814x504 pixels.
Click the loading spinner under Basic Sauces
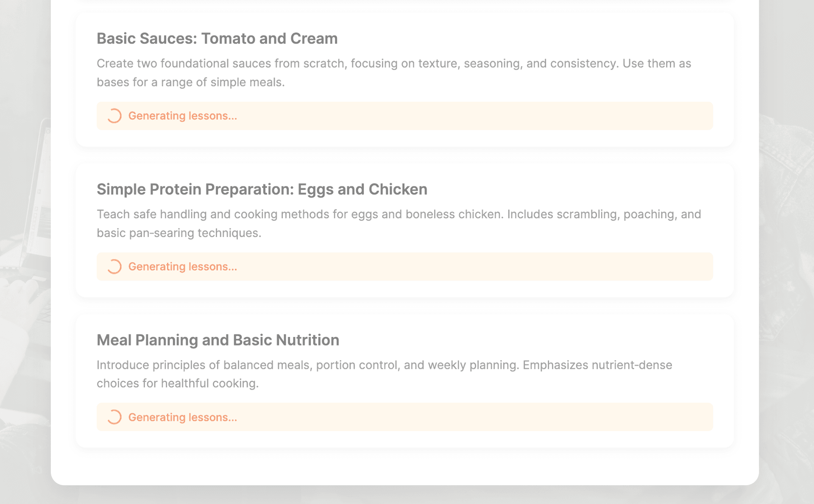coord(114,116)
